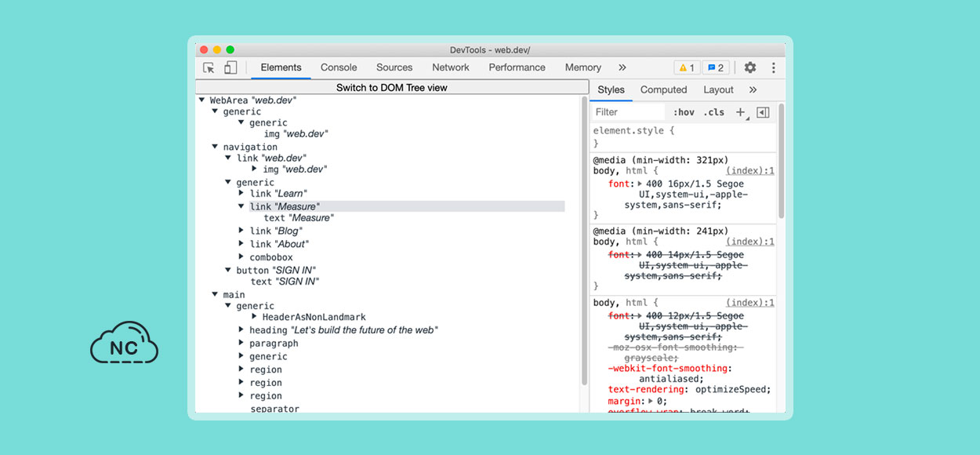Select the Computed pane tab

pyautogui.click(x=663, y=89)
